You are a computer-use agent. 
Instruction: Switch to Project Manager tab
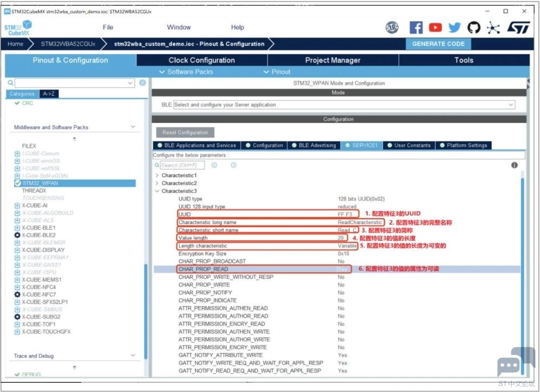pos(333,60)
